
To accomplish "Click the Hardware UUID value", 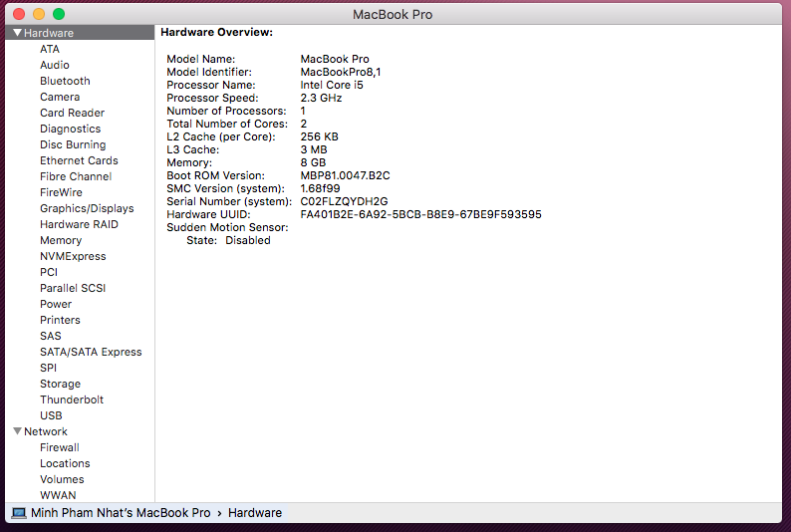I will pos(420,215).
